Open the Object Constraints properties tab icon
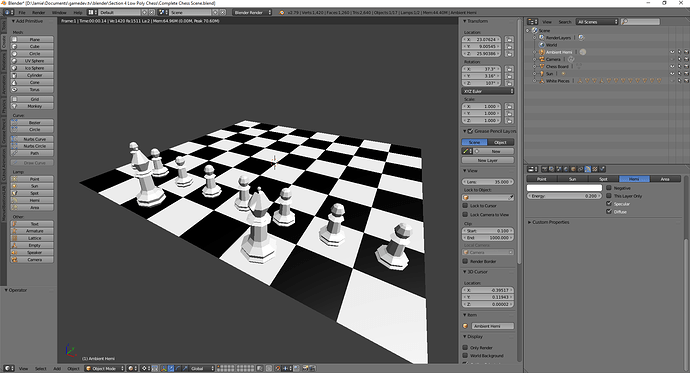Screen dimensions: 690x373 coord(580,169)
